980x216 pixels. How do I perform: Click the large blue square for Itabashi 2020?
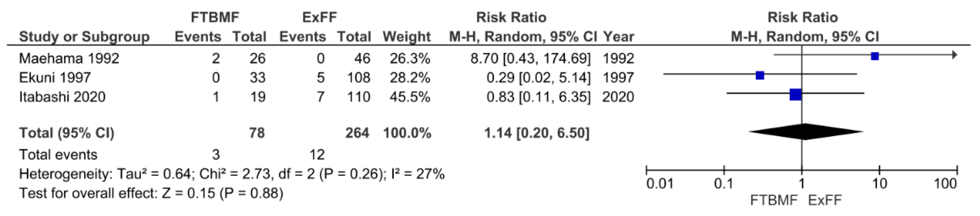[x=796, y=94]
